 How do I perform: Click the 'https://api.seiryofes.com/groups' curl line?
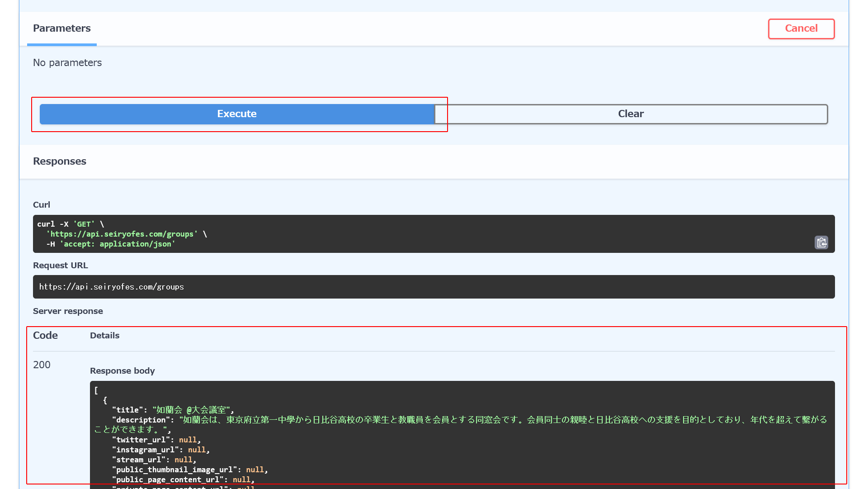127,234
